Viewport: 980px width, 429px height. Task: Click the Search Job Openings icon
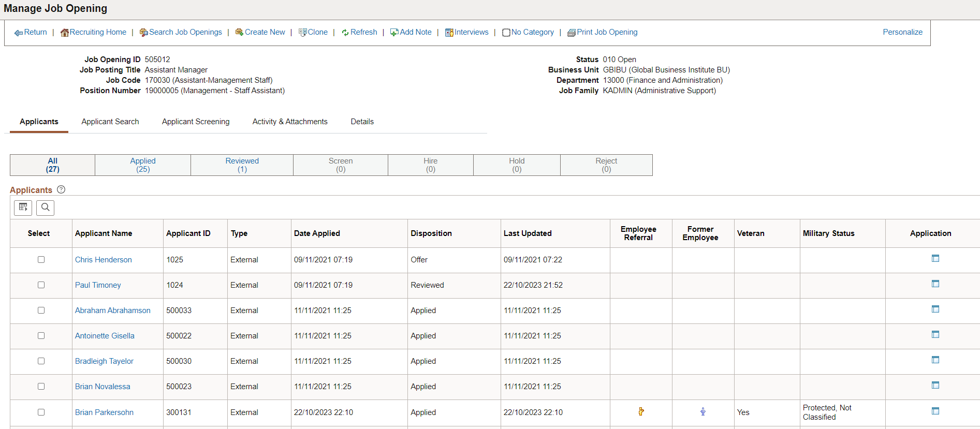[x=144, y=33]
